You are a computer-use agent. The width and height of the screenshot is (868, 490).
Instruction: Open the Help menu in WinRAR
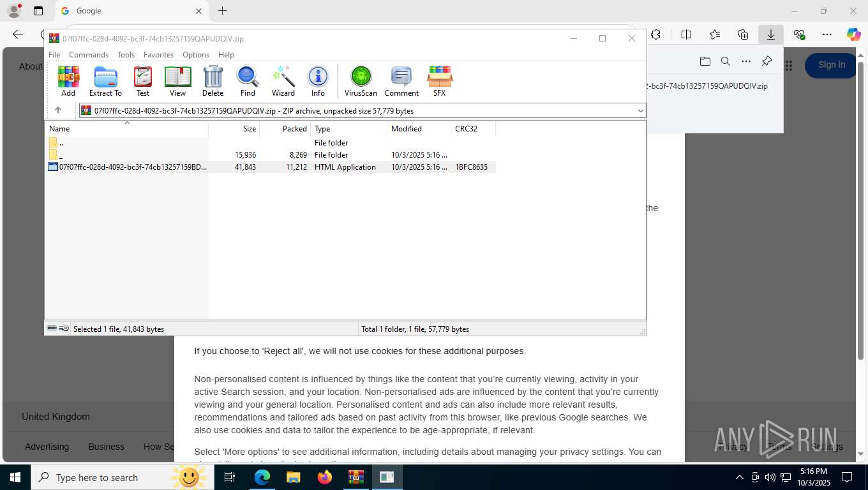226,55
